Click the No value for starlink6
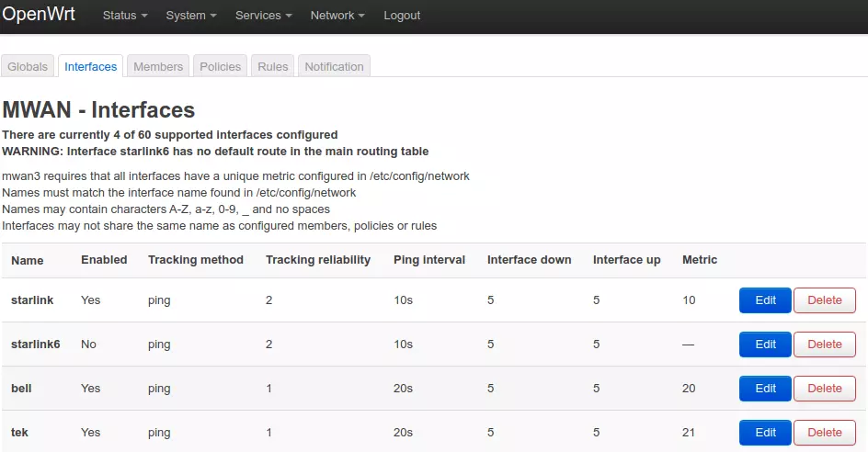This screenshot has height=452, width=868. [88, 345]
